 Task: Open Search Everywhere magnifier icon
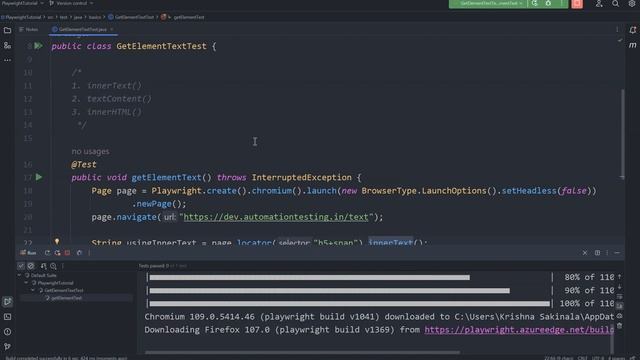pos(615,4)
